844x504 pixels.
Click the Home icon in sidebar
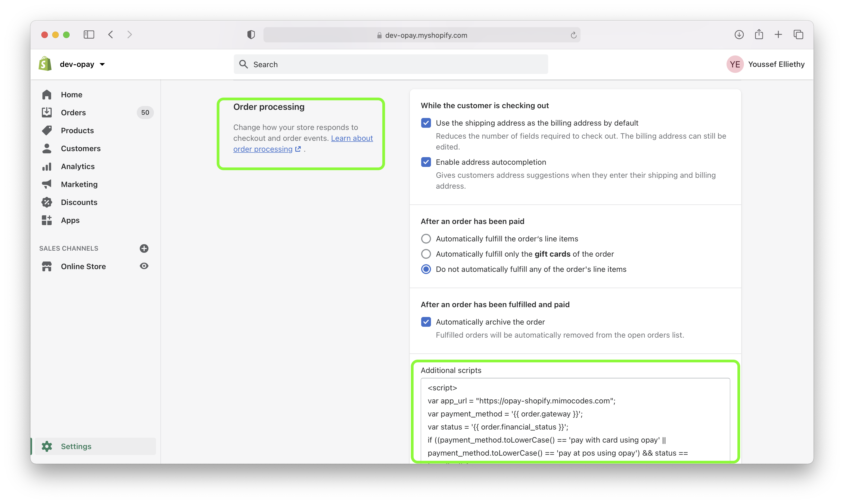47,94
